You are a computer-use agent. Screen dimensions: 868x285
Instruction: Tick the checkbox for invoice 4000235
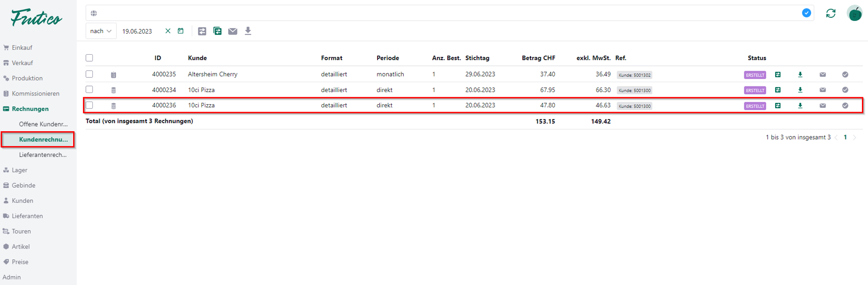click(89, 74)
